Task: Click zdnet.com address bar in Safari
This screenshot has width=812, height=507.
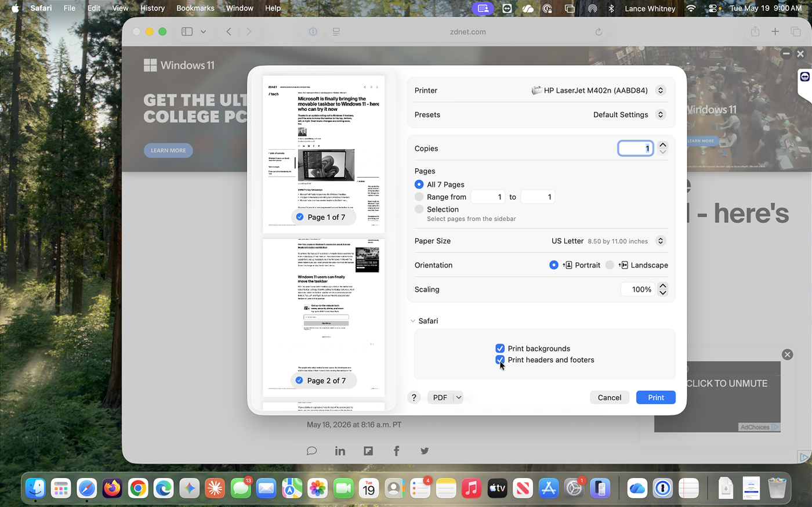Action: tap(467, 32)
